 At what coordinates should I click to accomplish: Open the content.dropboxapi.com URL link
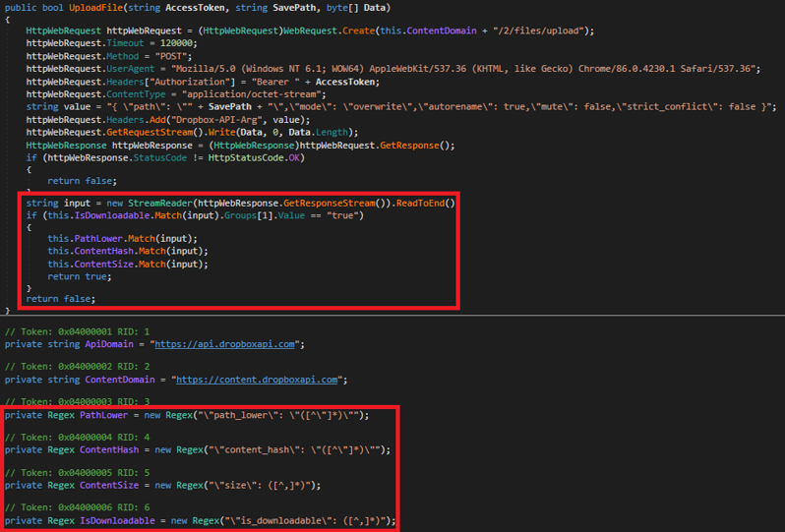[256, 380]
